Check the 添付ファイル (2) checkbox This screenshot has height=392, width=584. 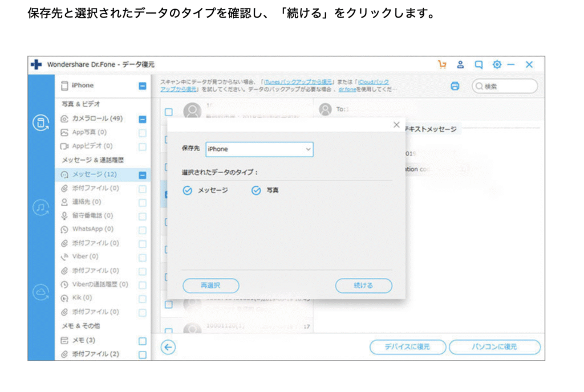point(142,354)
